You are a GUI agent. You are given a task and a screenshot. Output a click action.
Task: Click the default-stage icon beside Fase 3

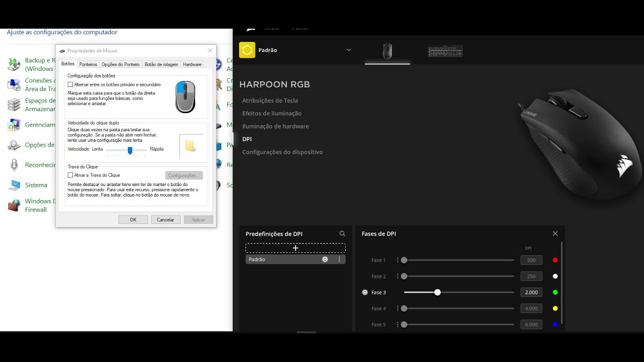(365, 292)
